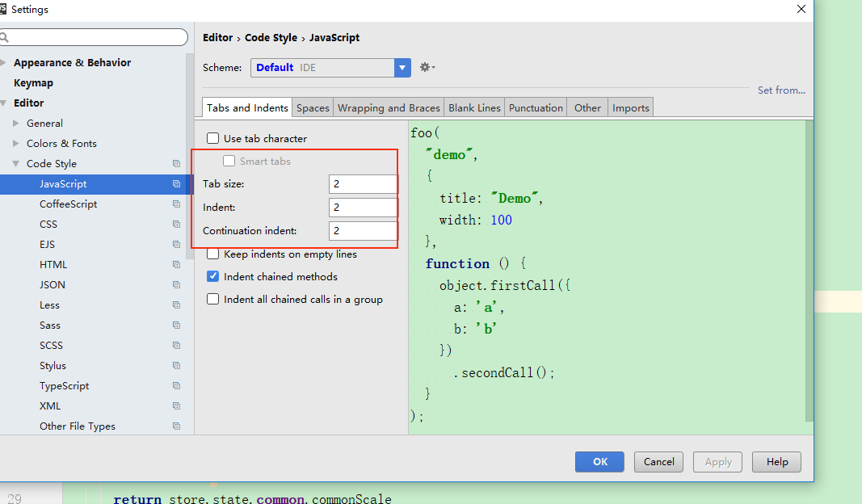Open the Other tab
The image size is (862, 504).
[587, 107]
